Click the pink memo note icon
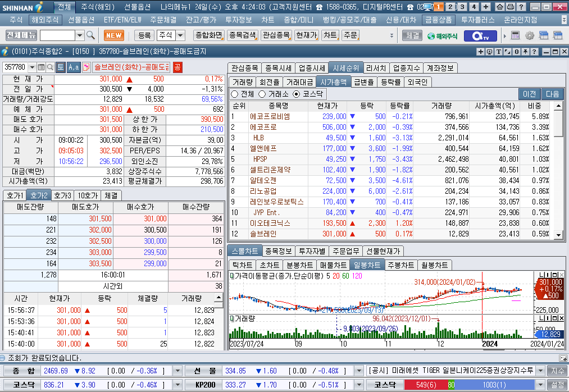569x392 pixels. [x=87, y=67]
